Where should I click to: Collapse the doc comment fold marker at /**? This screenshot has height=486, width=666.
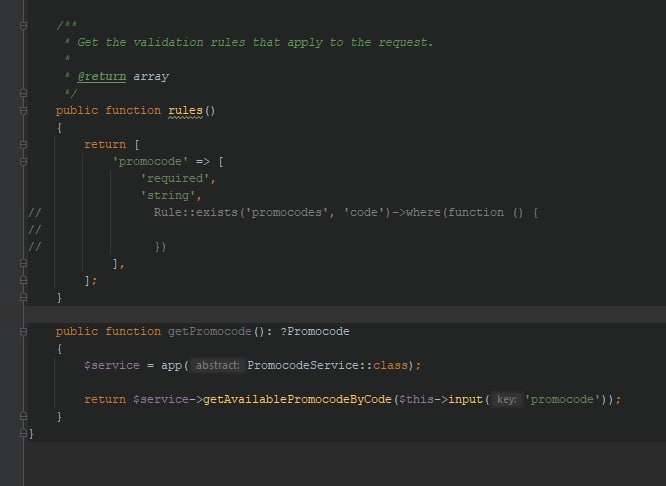pos(24,25)
